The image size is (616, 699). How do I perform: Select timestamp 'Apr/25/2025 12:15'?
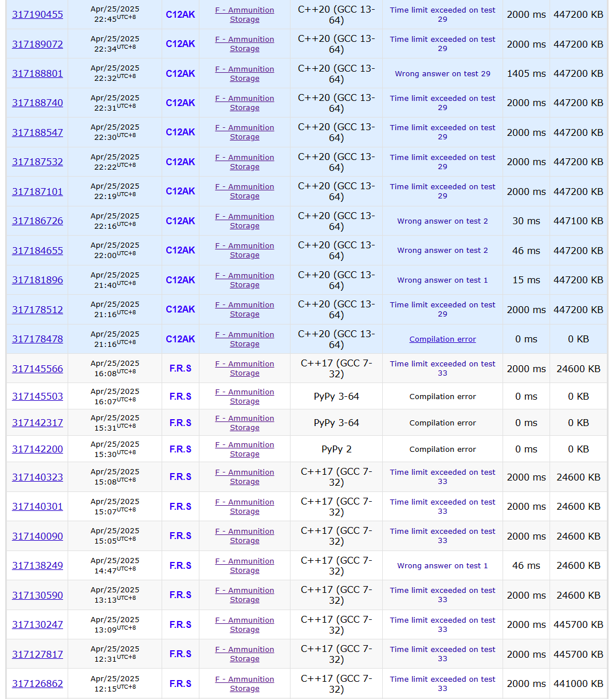click(115, 684)
